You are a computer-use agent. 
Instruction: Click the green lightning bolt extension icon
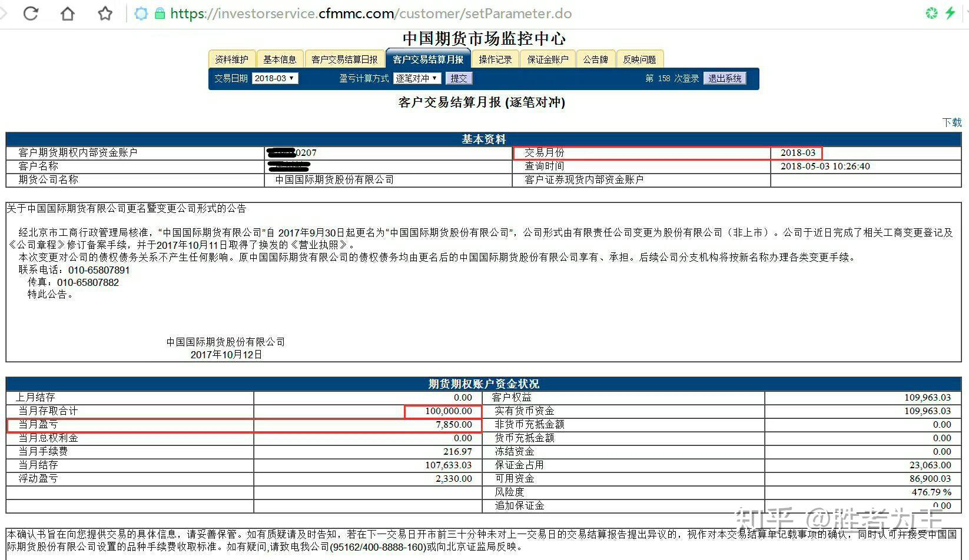pos(950,13)
